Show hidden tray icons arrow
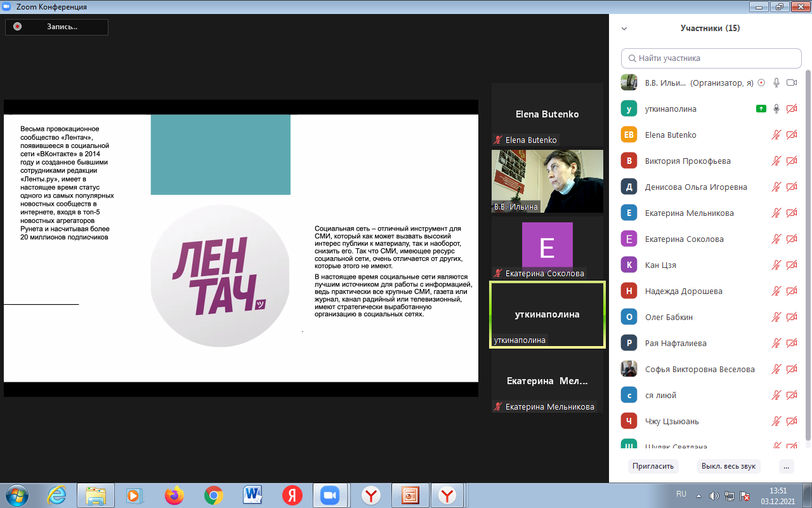The height and width of the screenshot is (508, 812). (699, 495)
